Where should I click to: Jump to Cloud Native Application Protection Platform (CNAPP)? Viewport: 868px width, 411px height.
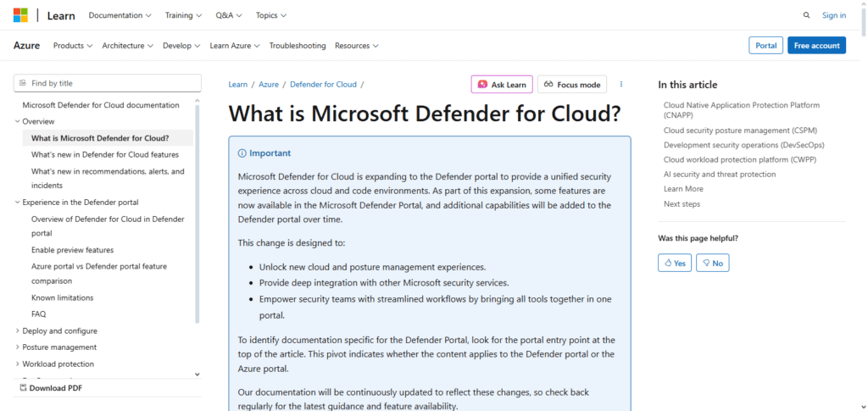[x=742, y=110]
